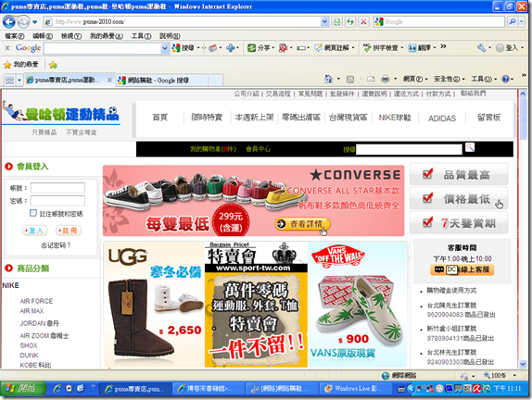Click the site search magnifier icon
This screenshot has height=400, width=532.
click(x=470, y=147)
